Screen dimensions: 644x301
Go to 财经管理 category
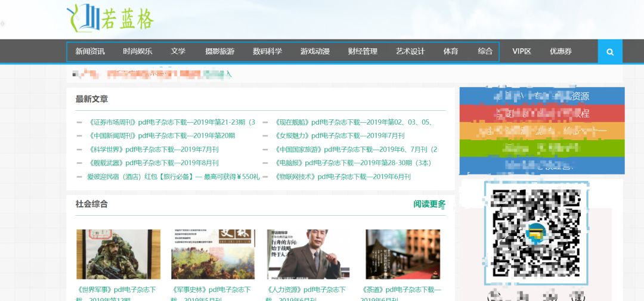pyautogui.click(x=363, y=51)
